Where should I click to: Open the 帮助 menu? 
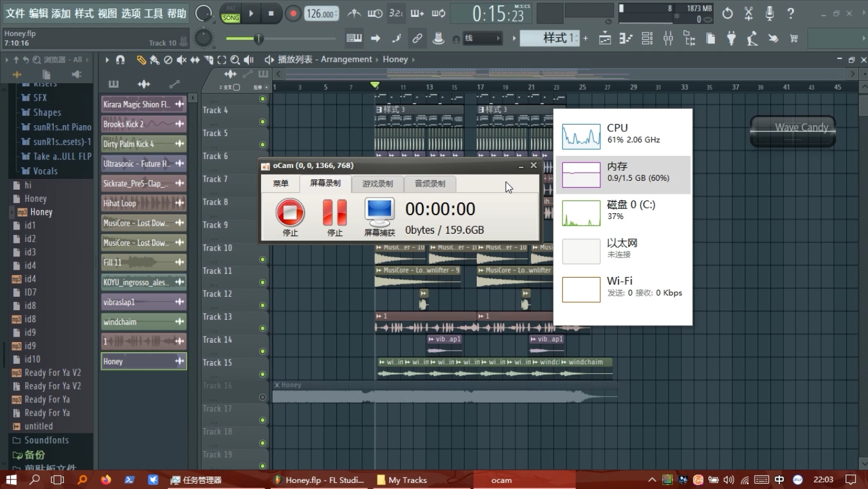177,13
